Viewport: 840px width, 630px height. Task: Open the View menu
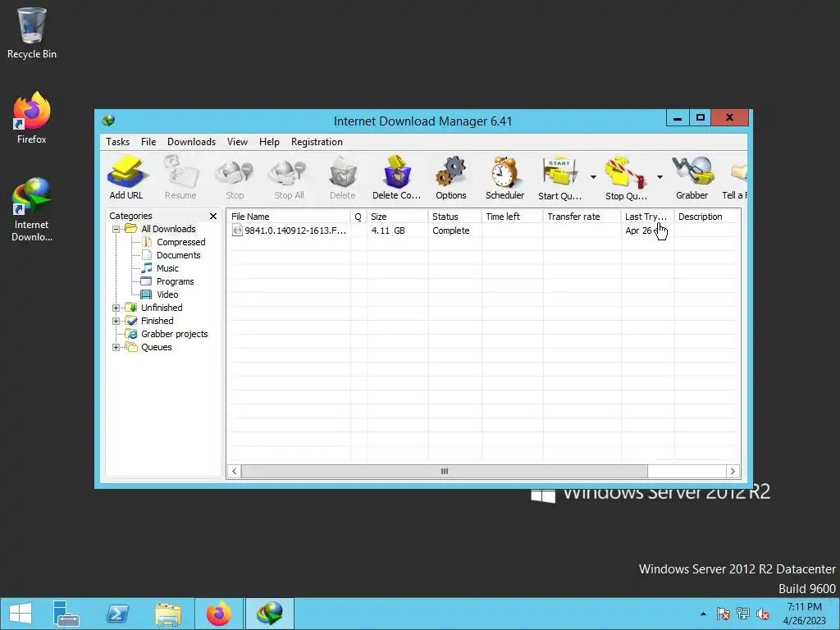point(237,142)
